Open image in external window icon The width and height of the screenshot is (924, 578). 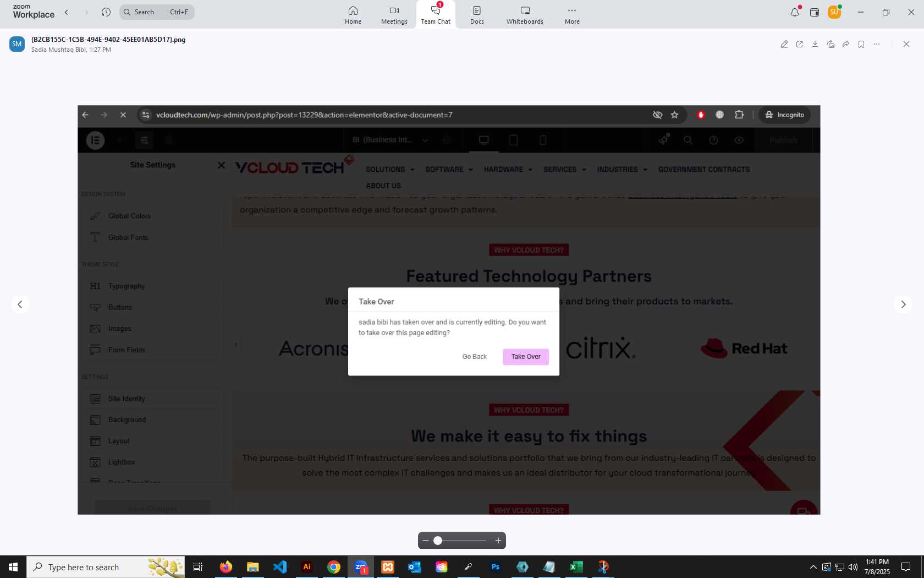tap(800, 44)
